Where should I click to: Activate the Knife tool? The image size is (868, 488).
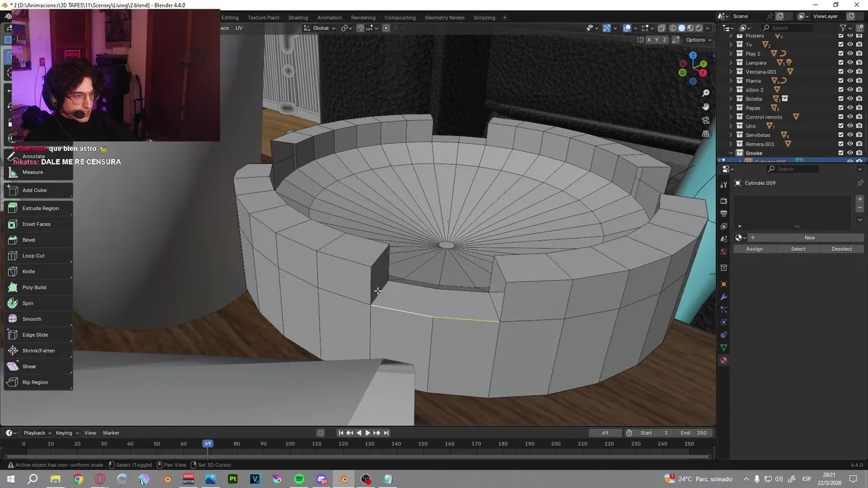coord(37,272)
